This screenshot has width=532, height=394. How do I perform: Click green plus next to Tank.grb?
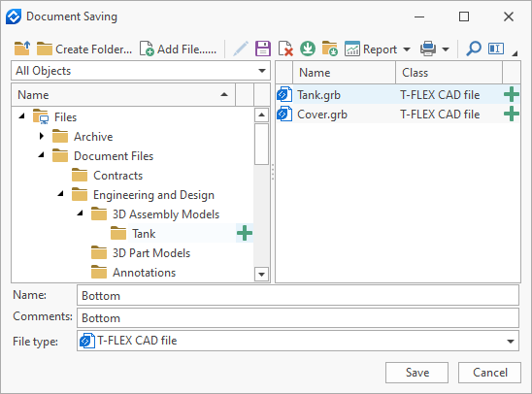pyautogui.click(x=512, y=94)
